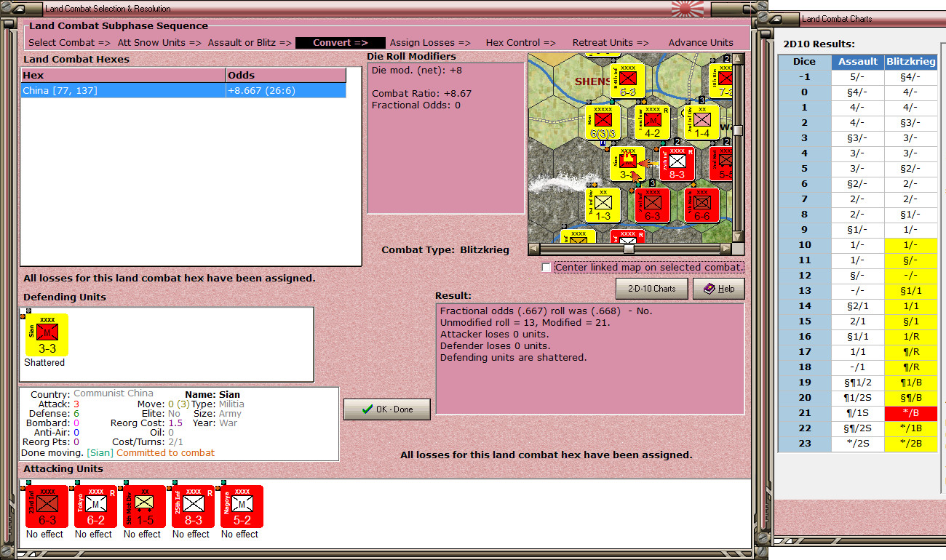Click the map's vertical scrollbar thumb
946x560 pixels.
[x=739, y=130]
